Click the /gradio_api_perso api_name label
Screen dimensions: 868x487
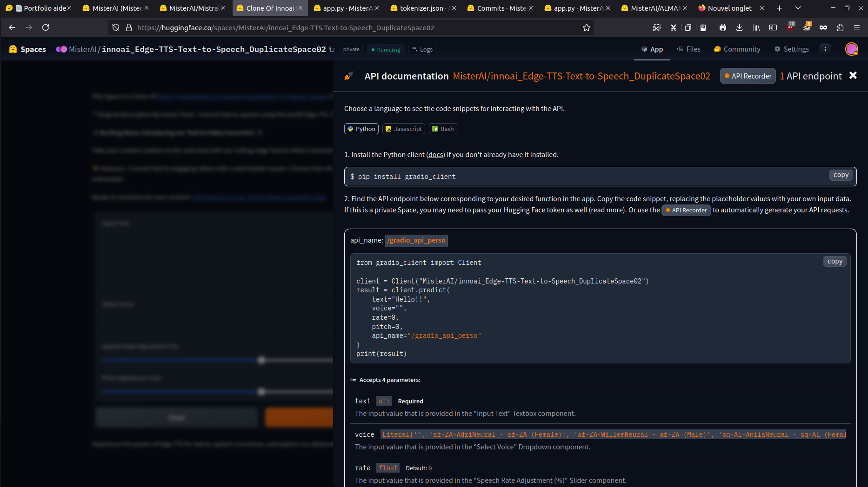[x=416, y=240]
